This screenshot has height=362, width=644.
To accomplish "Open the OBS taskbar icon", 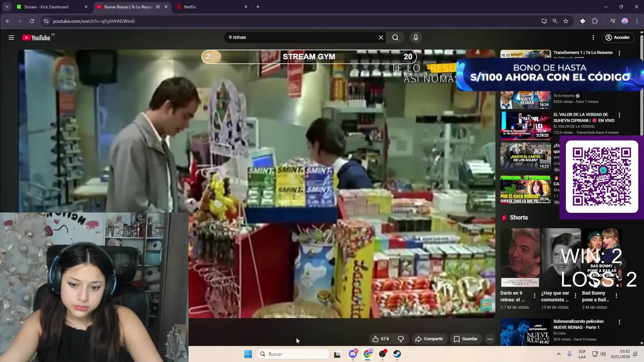I will pyautogui.click(x=383, y=354).
